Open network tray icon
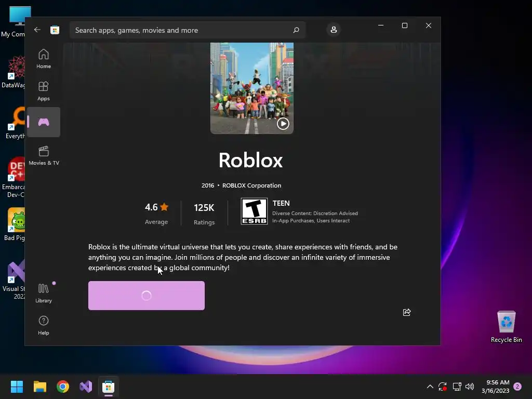This screenshot has width=532, height=399. tap(457, 387)
